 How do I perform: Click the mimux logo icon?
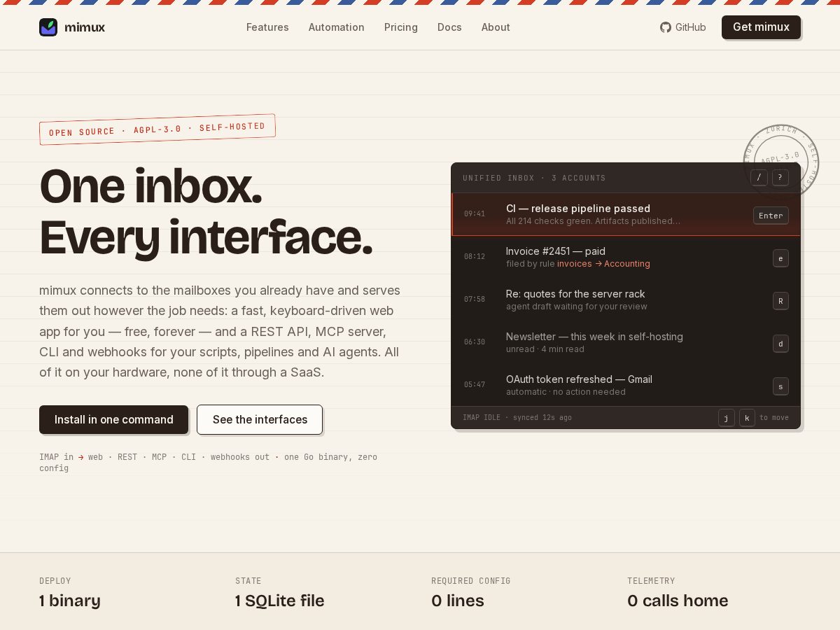(48, 27)
